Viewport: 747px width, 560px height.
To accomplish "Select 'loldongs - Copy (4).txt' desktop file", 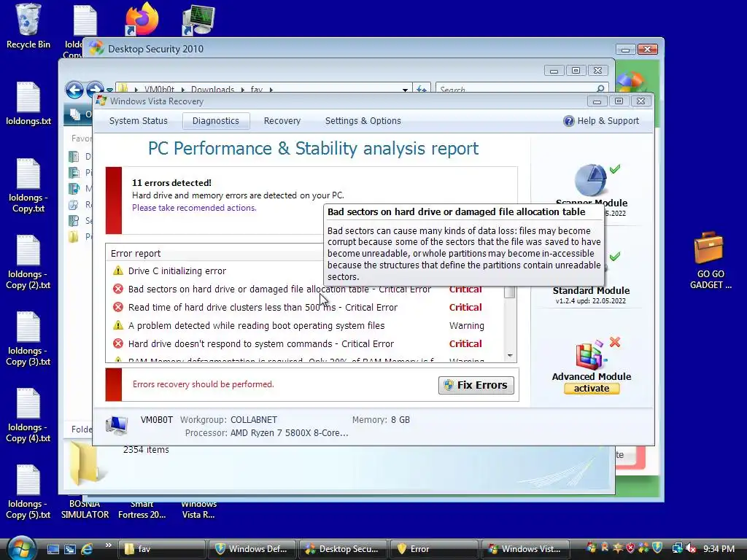I will (28, 415).
